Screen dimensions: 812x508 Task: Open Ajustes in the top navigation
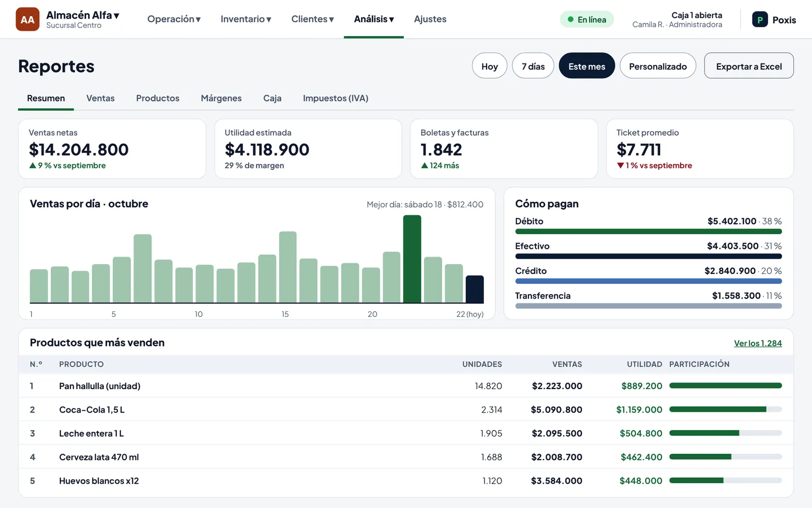[x=430, y=19]
